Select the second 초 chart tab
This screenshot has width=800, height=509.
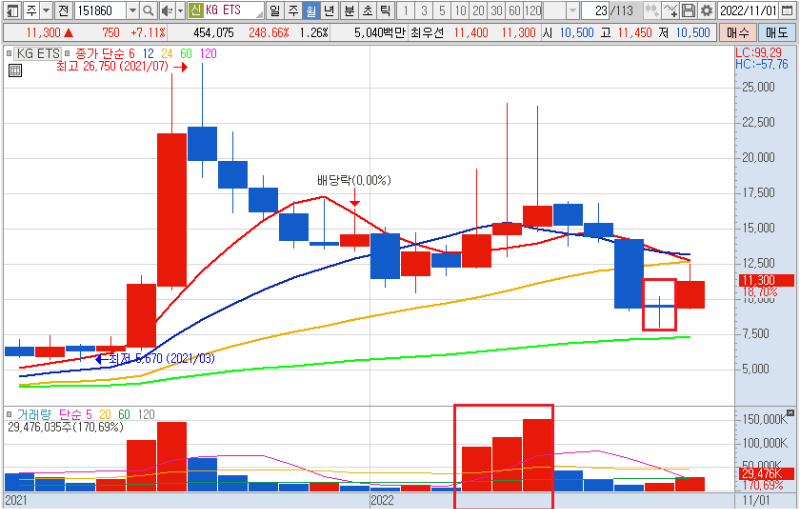coord(367,10)
